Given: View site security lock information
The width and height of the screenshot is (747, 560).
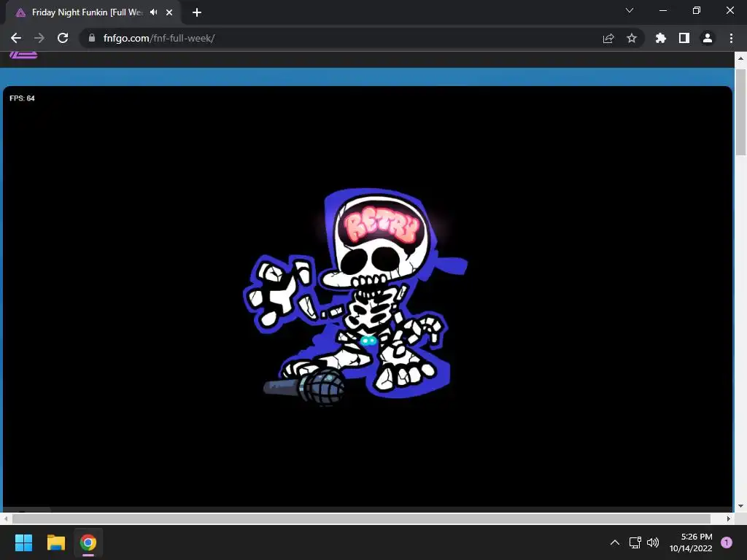Looking at the screenshot, I should [92, 38].
